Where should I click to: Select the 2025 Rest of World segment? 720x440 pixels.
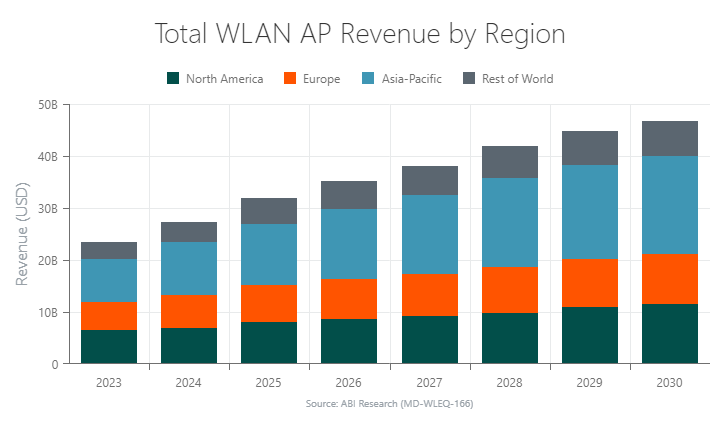269,211
